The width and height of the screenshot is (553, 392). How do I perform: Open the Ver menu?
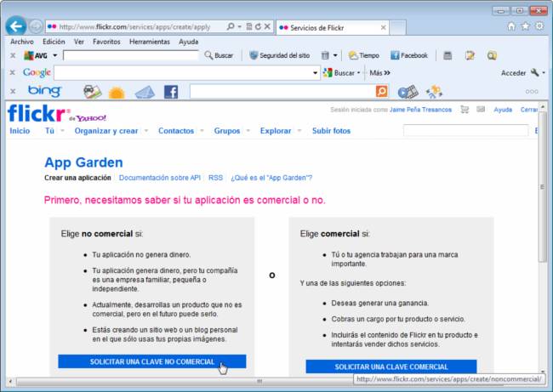coord(79,42)
